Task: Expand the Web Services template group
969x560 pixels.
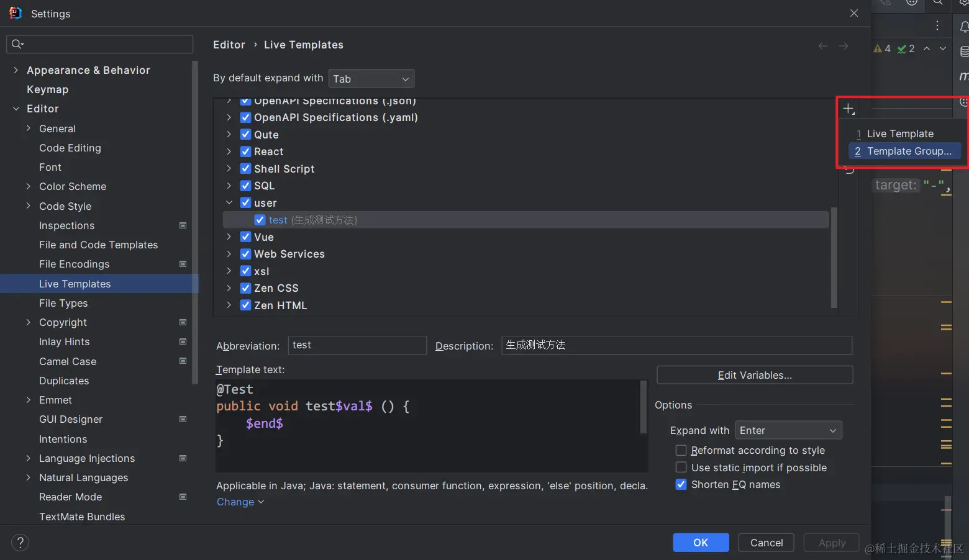Action: [x=229, y=254]
